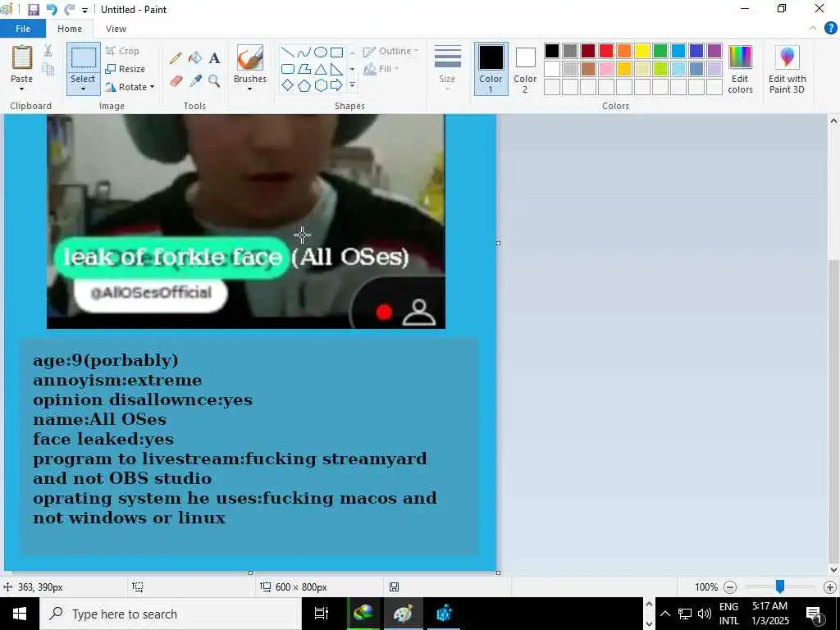Screen dimensions: 840x630
Task: Open the Customize Quick Access Toolbar dropdown
Action: tap(84, 10)
